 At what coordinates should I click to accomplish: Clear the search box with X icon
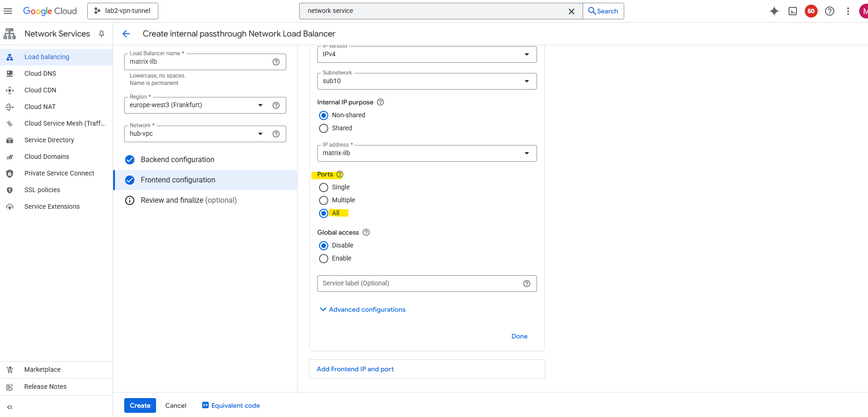571,11
